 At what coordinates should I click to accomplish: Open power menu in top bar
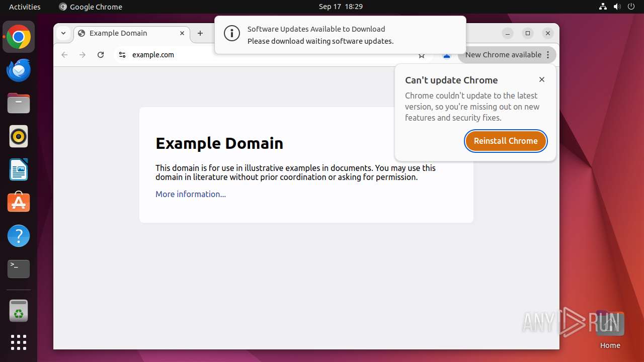[631, 7]
